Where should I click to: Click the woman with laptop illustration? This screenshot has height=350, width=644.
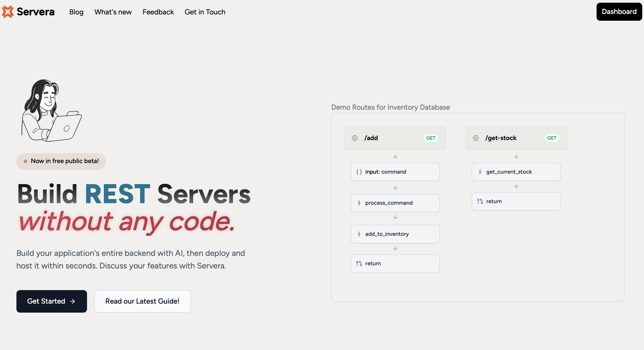pyautogui.click(x=51, y=111)
